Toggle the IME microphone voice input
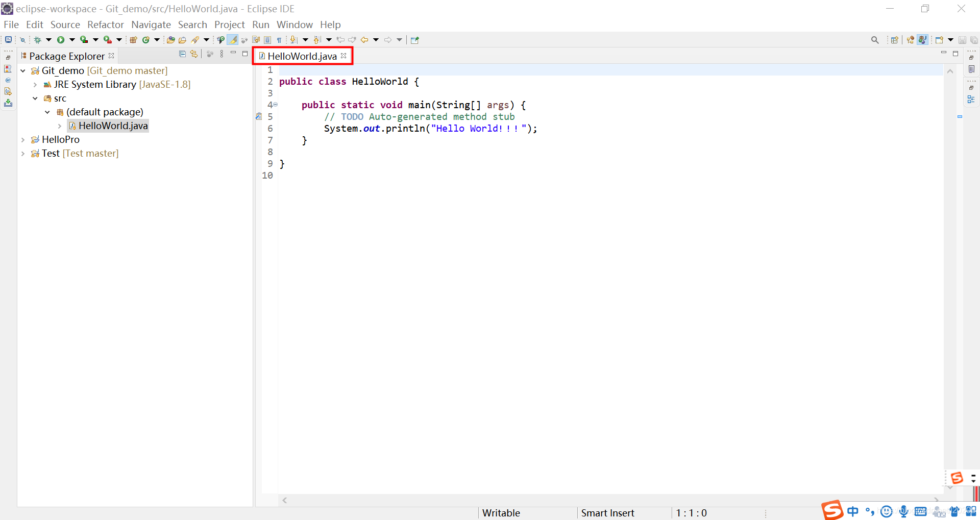 904,511
